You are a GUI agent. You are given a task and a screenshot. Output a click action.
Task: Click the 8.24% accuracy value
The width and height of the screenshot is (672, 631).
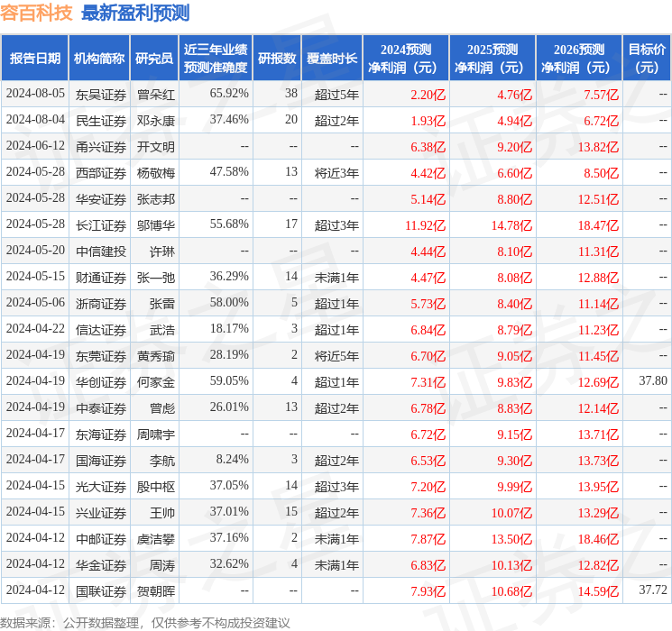233,459
